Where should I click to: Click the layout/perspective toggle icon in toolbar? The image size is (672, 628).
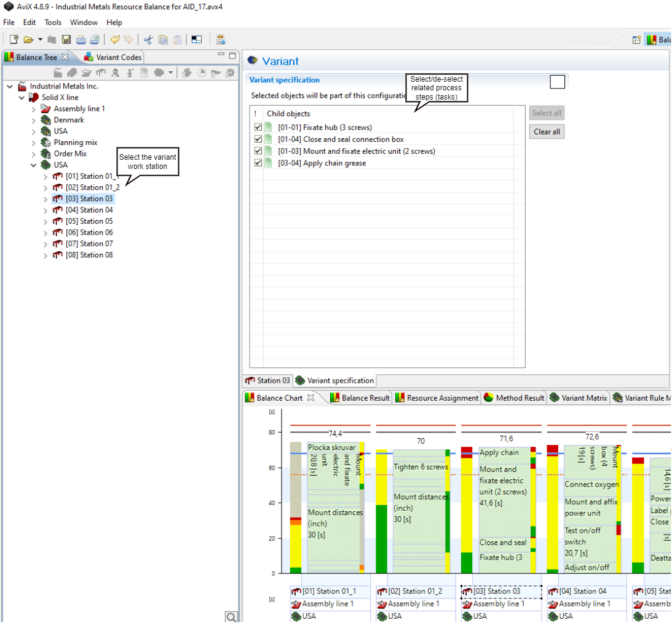point(197,40)
